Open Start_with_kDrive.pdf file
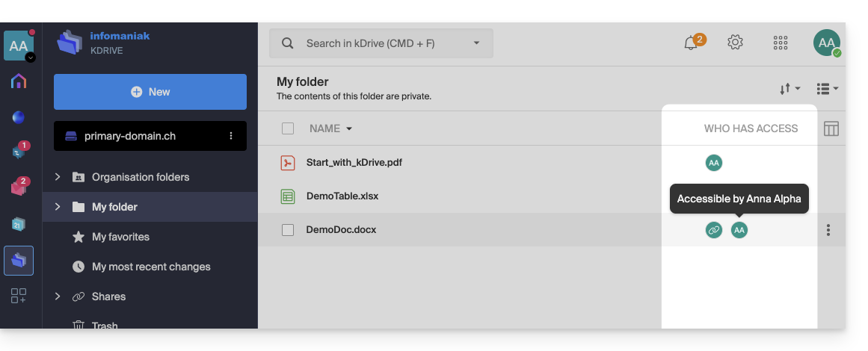This screenshot has height=351, width=868. pos(354,163)
